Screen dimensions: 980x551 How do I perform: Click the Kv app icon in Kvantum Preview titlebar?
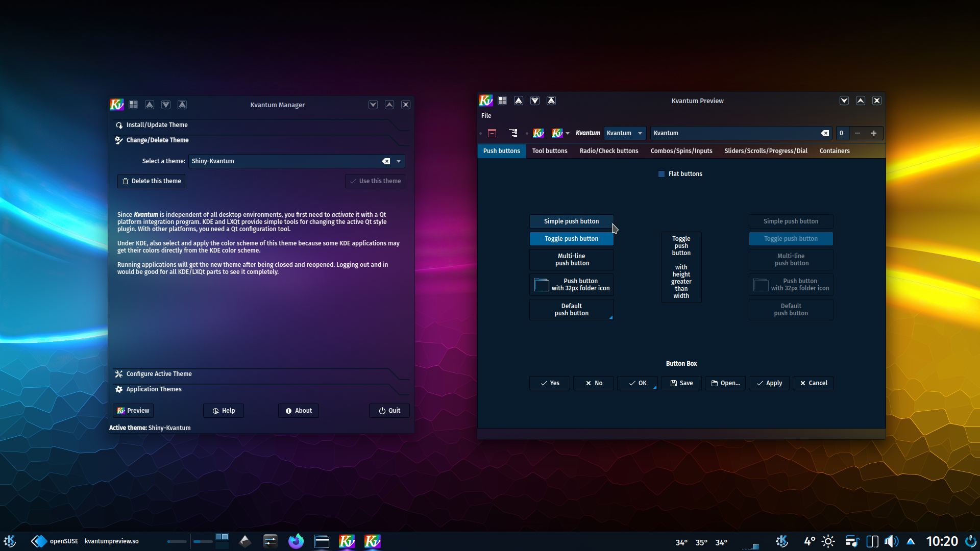pos(486,101)
